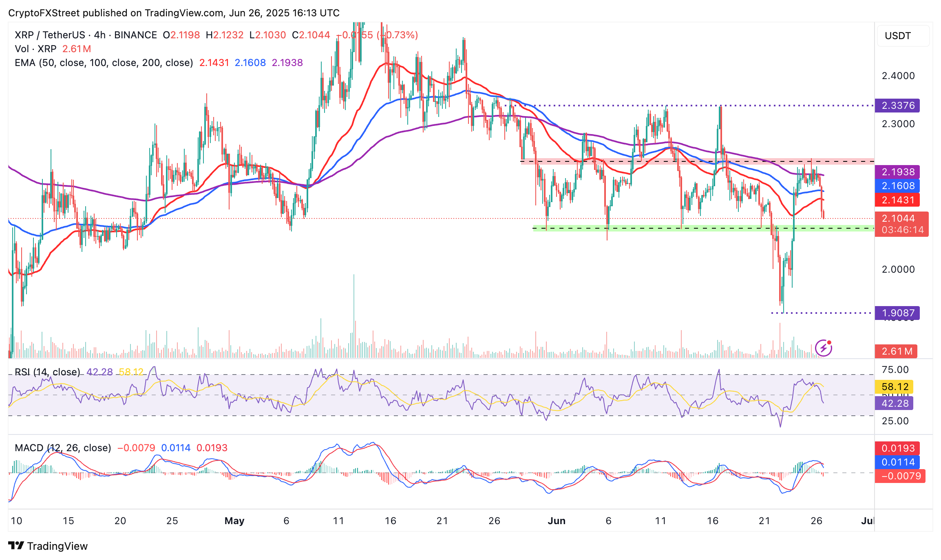941x560 pixels.
Task: Click the 26 date label at the axis right end
Action: coord(817,521)
